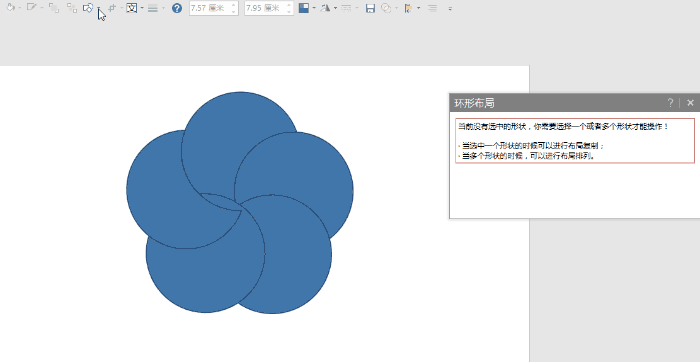700x362 pixels.
Task: Click the greyed table grid icon
Action: [x=346, y=8]
